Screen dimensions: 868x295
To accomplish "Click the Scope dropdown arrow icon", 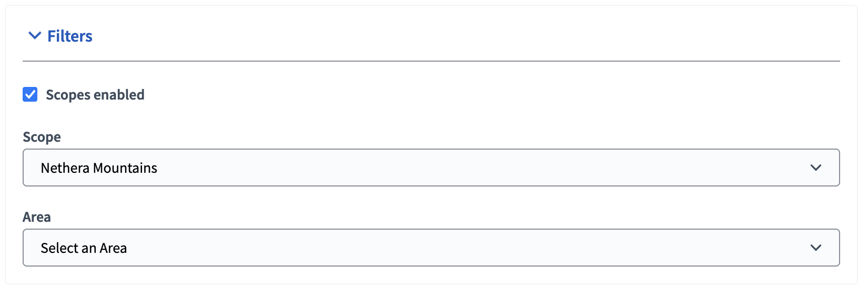I will tap(815, 168).
